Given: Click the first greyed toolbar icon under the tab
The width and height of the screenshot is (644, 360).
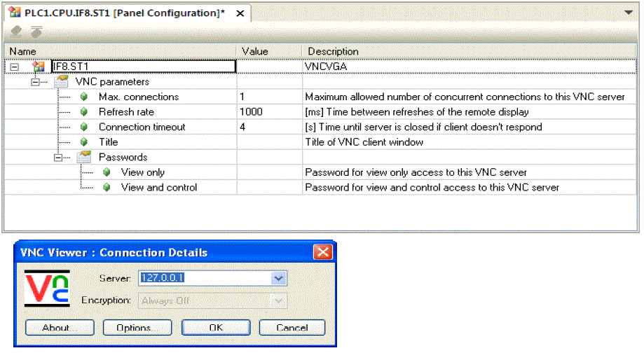Looking at the screenshot, I should click(16, 32).
